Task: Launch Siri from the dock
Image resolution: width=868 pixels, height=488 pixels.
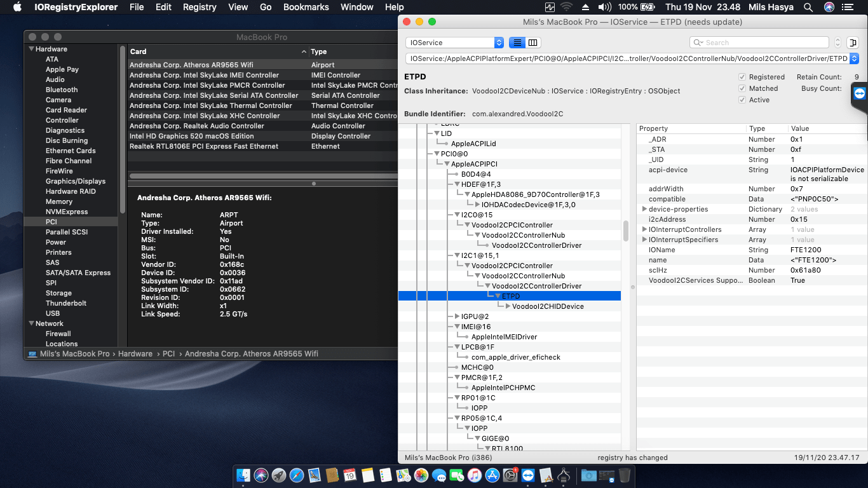Action: click(x=261, y=475)
